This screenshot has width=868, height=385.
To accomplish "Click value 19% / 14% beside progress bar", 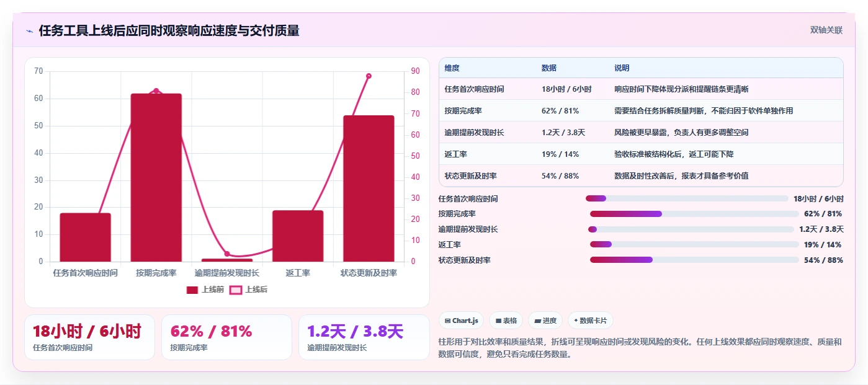I will coord(823,245).
